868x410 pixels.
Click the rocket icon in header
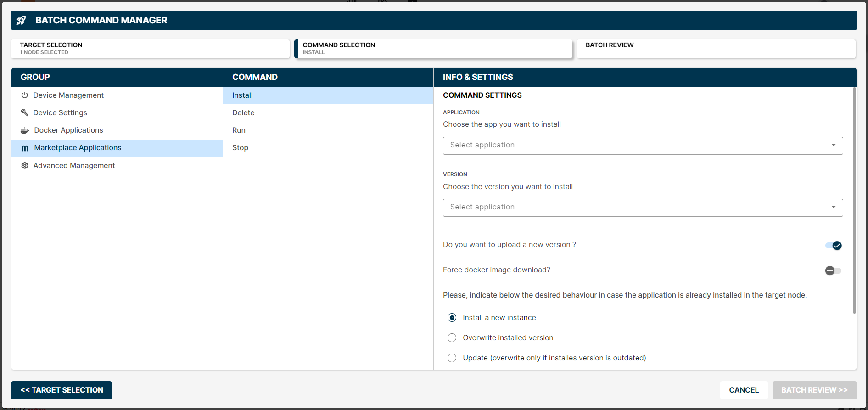click(x=21, y=20)
